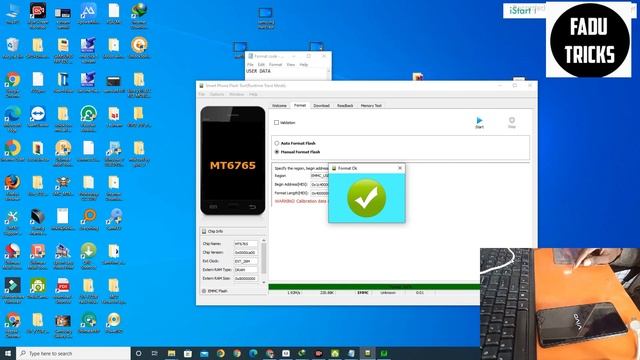The height and width of the screenshot is (360, 640).
Task: Click the Unknown status bar cell
Action: (388, 293)
